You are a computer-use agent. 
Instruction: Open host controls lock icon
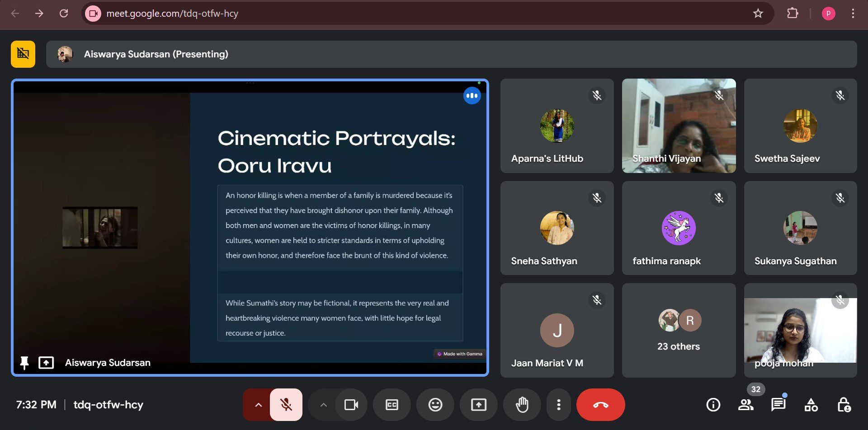tap(844, 405)
